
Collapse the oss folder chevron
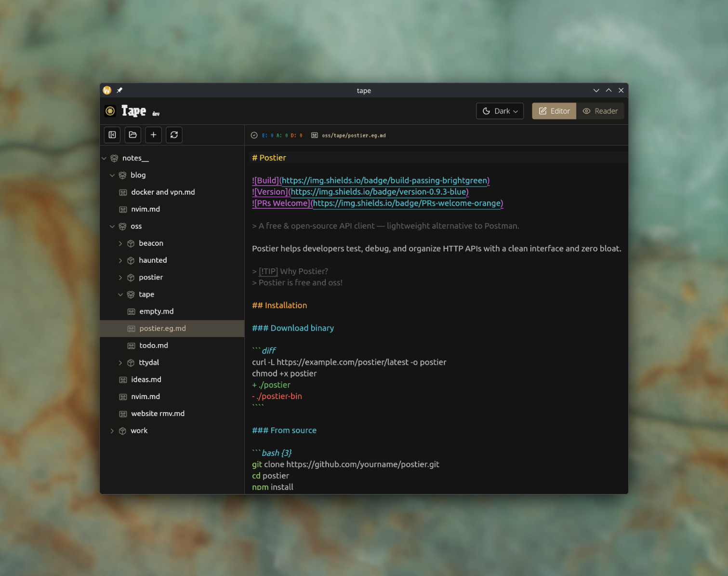tap(112, 227)
